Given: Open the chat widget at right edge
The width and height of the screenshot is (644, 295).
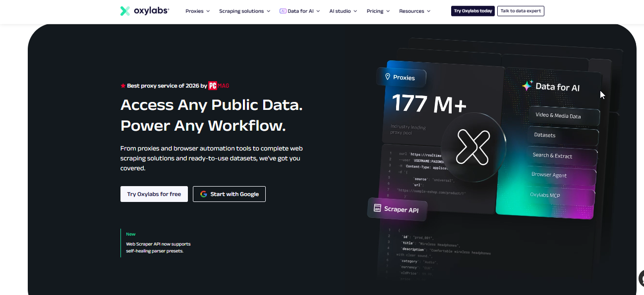Looking at the screenshot, I should click(x=640, y=279).
